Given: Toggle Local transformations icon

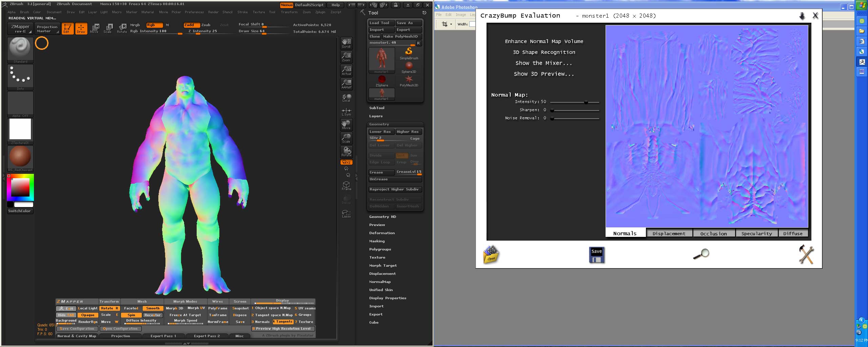Looking at the screenshot, I should [x=346, y=98].
